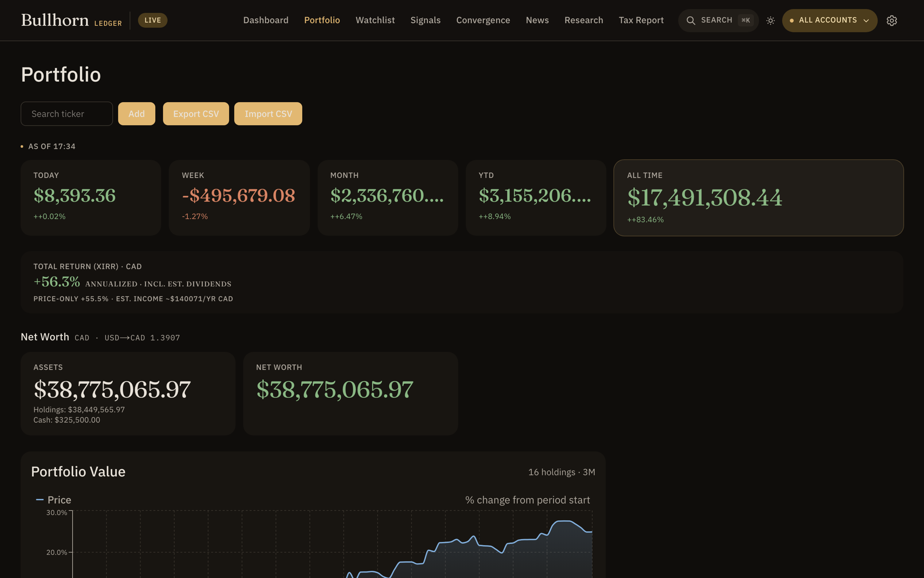Click the PRICE-ONLY +55.5% income line
Image resolution: width=924 pixels, height=578 pixels.
(133, 299)
